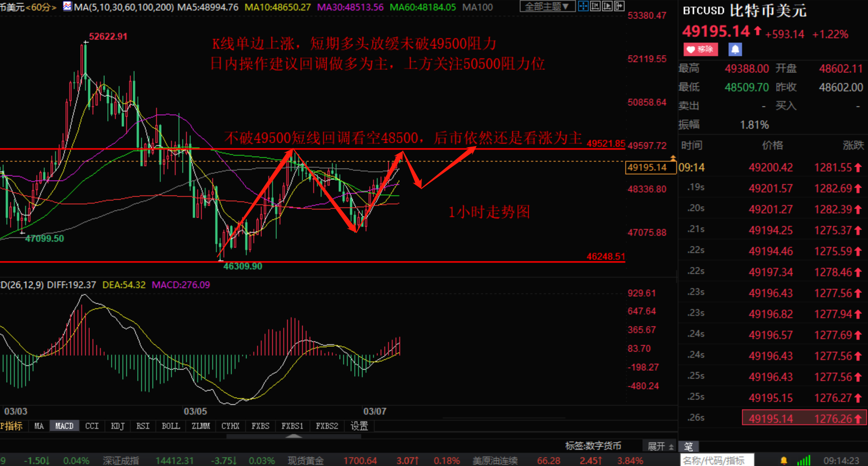Click the 价格 column header
This screenshot has height=466, width=868.
pos(772,145)
